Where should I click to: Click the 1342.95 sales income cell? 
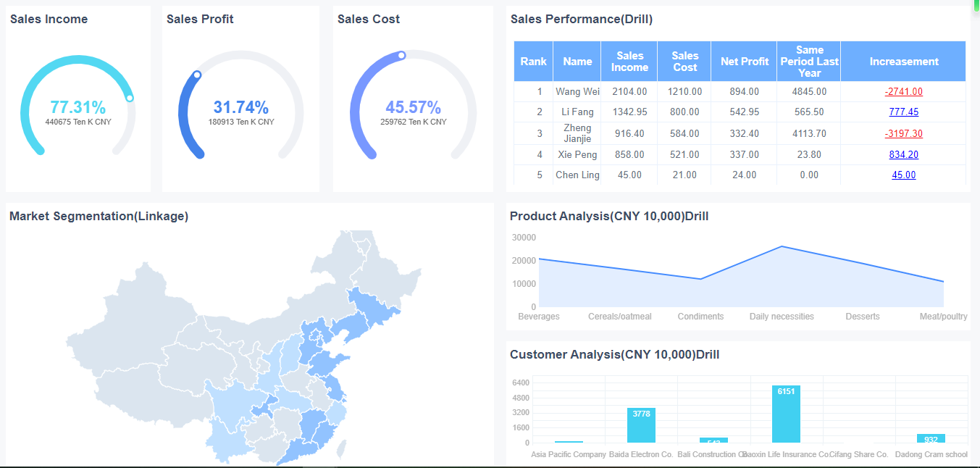629,112
